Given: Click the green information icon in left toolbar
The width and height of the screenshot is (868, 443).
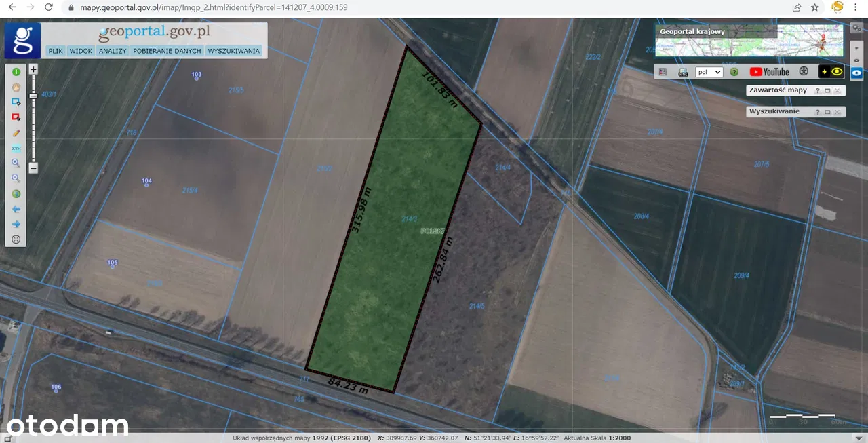Looking at the screenshot, I should (x=16, y=72).
